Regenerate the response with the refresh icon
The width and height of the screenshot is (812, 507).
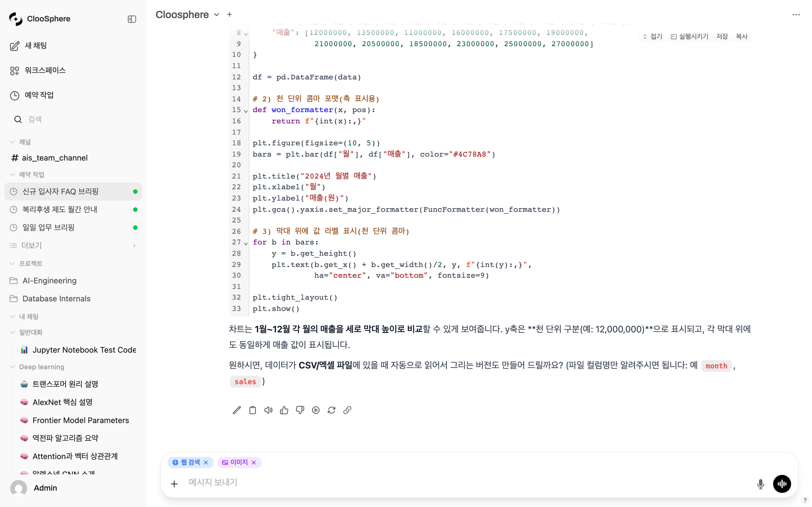pos(332,410)
